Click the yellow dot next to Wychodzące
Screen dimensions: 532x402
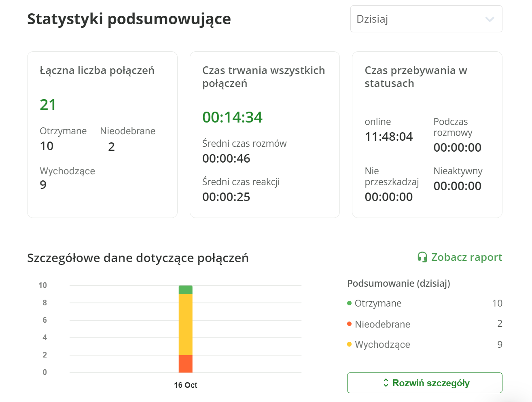point(350,345)
